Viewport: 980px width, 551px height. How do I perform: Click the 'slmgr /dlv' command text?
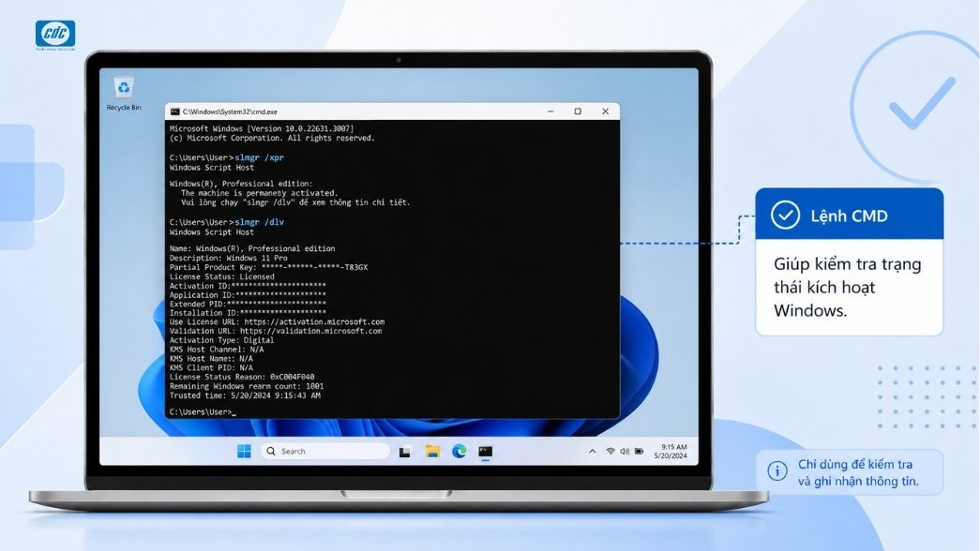point(259,222)
